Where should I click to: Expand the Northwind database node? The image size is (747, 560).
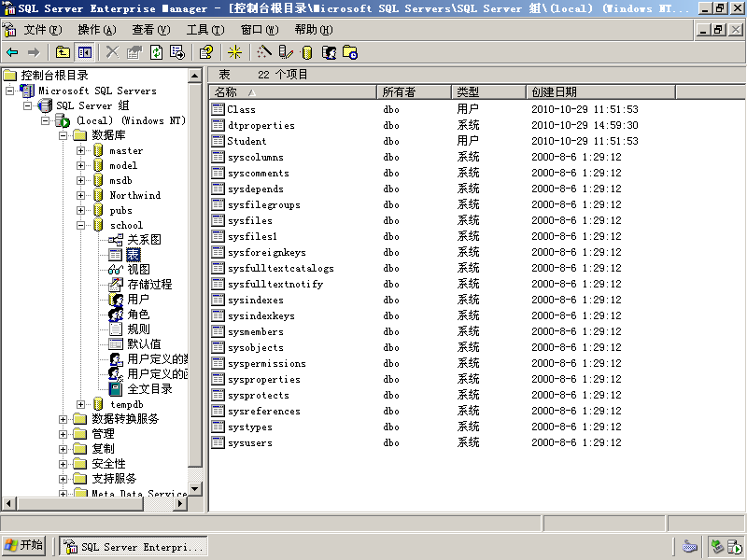pyautogui.click(x=80, y=195)
